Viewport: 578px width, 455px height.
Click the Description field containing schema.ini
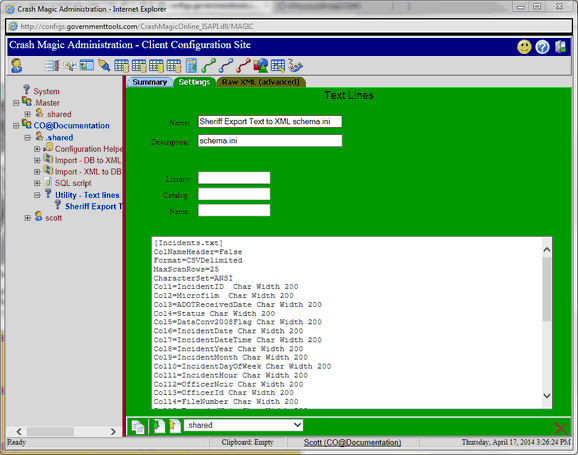270,140
